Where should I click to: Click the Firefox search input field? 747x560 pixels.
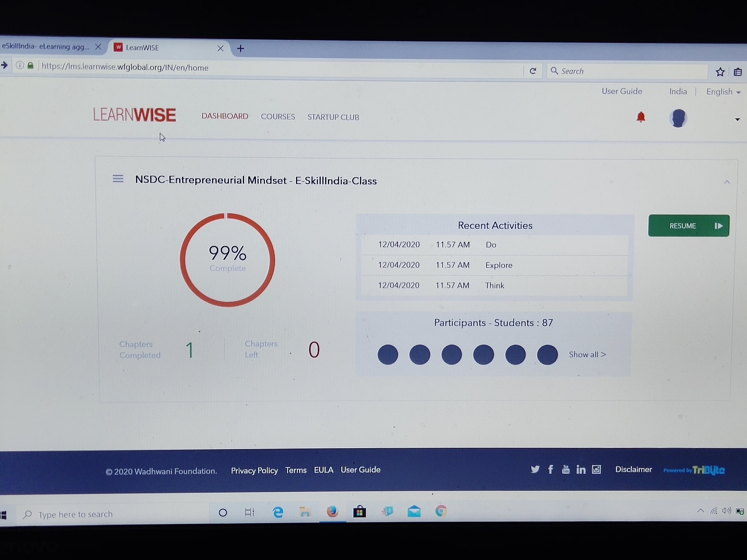point(627,71)
